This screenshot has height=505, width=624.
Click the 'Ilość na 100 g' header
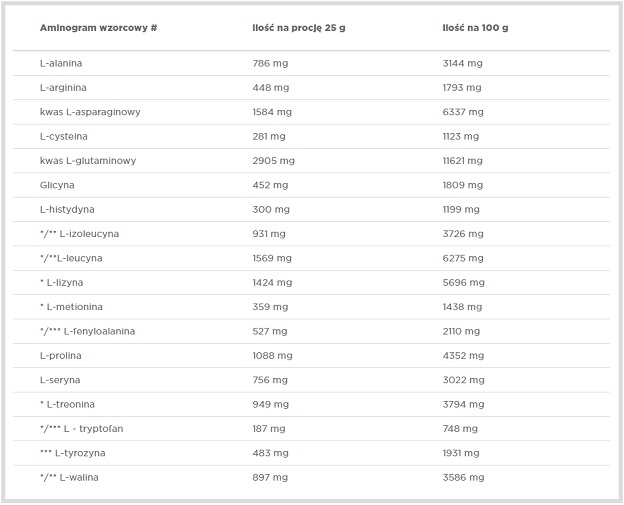coord(475,28)
